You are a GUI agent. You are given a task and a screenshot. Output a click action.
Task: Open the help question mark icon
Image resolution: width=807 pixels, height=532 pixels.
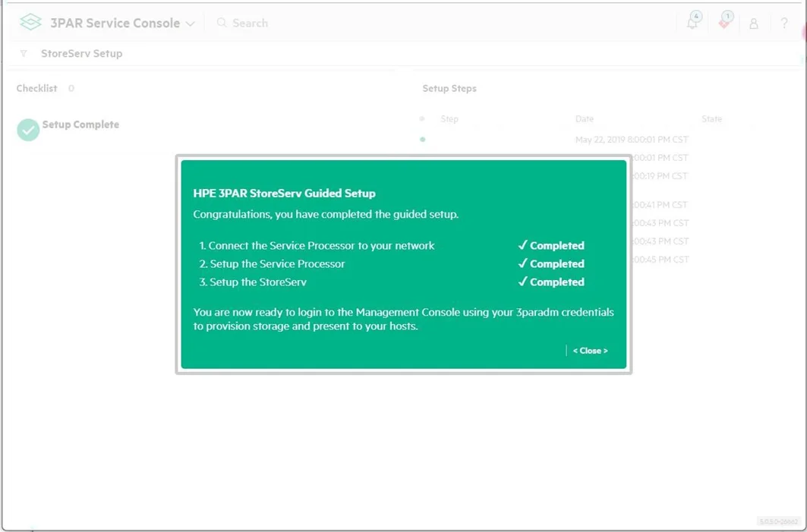783,24
